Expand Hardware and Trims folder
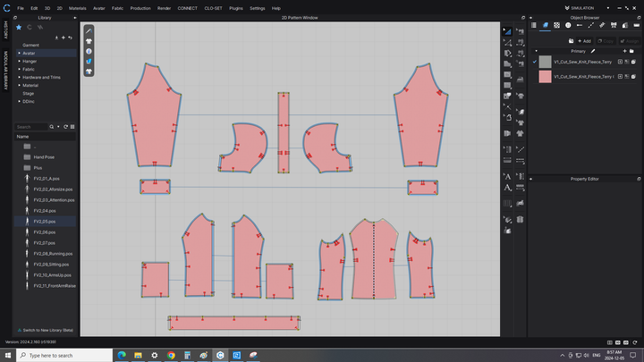644x362 pixels. [x=20, y=77]
